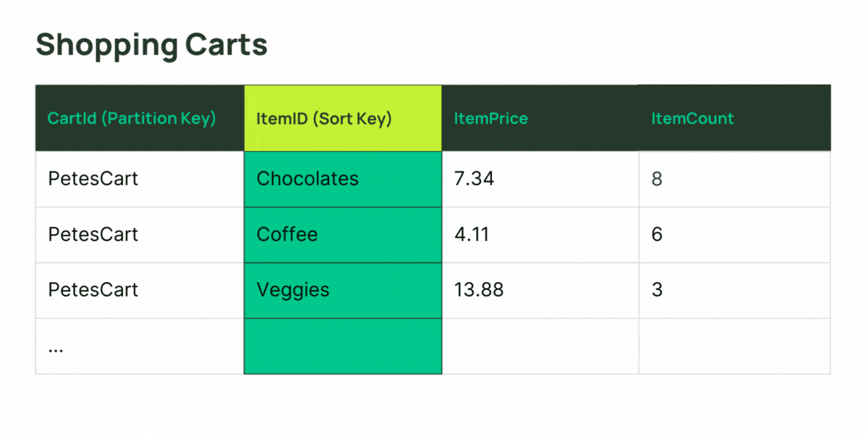Select the CartId (Partition Key) header
The width and height of the screenshot is (868, 434).
coord(140,118)
